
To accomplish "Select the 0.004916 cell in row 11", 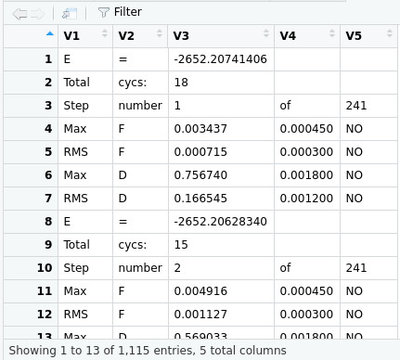I will tap(221, 291).
